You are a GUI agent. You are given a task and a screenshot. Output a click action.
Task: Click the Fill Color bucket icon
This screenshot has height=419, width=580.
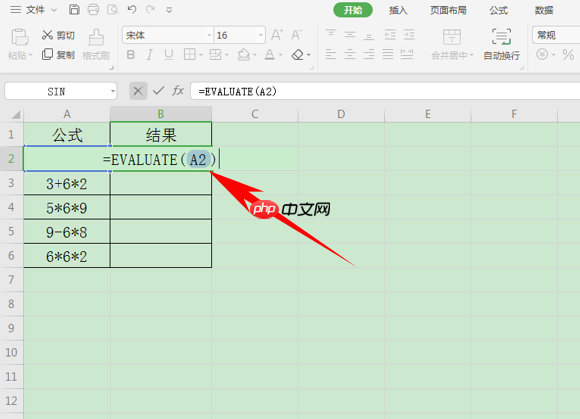pyautogui.click(x=244, y=55)
